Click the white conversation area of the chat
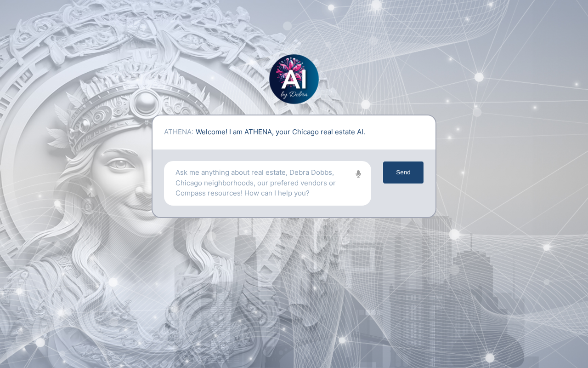Viewport: 588px width, 368px height. tap(294, 132)
